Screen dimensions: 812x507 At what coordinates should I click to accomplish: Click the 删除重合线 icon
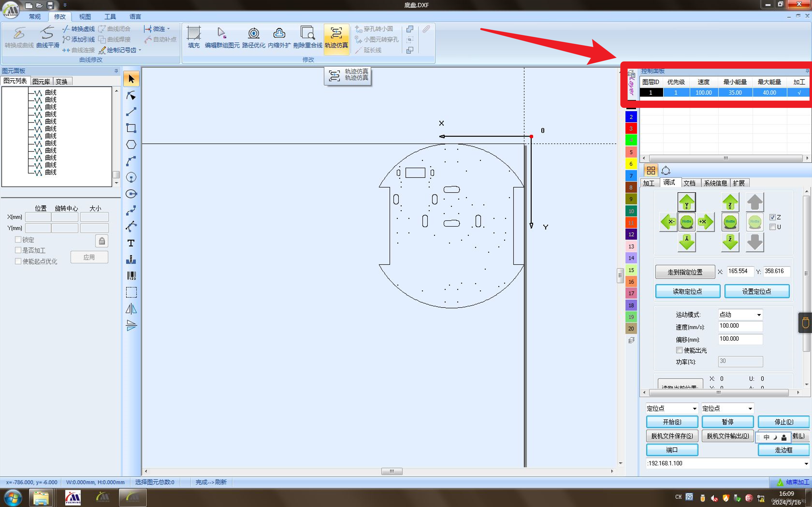[308, 37]
